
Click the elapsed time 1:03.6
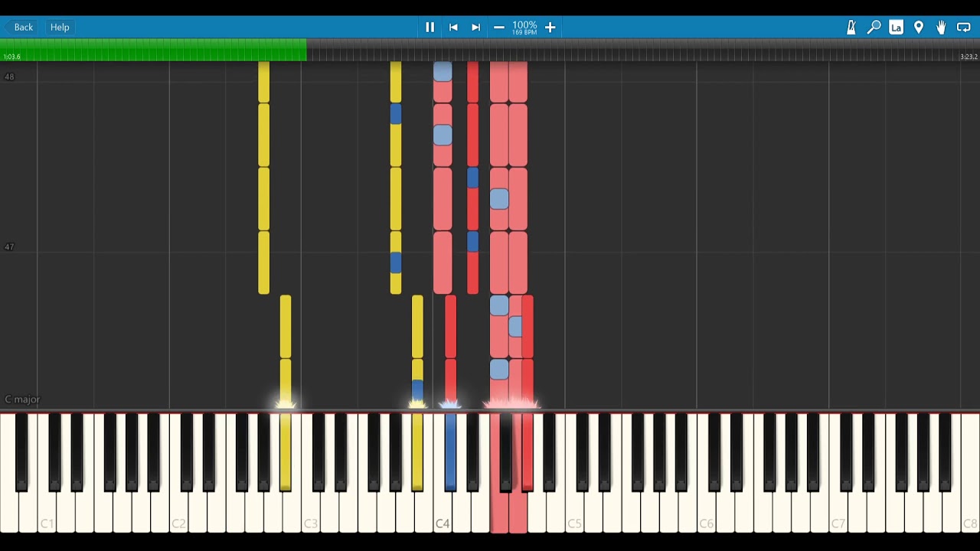click(11, 57)
